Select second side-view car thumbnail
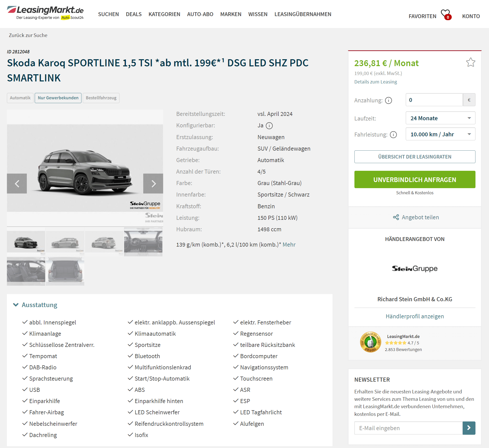This screenshot has height=448, width=489. pos(65,242)
